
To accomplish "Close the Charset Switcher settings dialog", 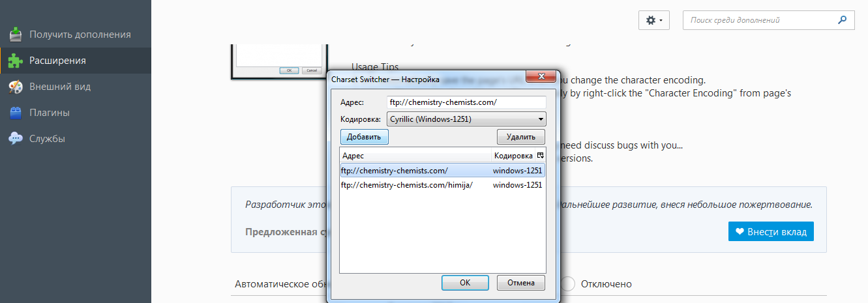I will [x=541, y=78].
